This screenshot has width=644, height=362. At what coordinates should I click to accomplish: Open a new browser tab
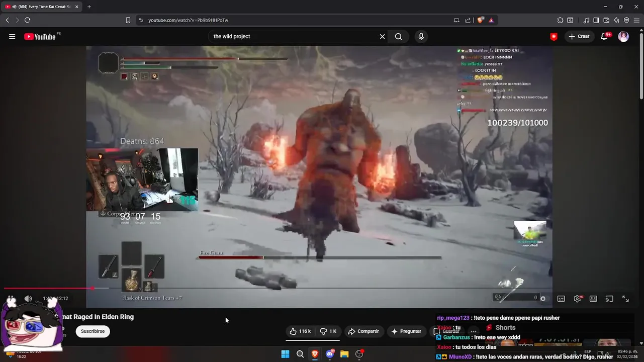(89, 7)
